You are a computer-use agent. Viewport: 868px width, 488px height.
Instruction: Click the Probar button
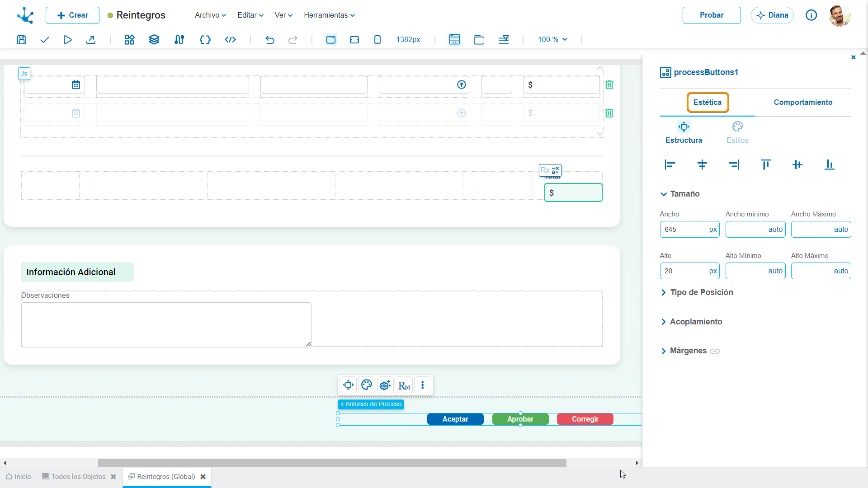pos(712,15)
